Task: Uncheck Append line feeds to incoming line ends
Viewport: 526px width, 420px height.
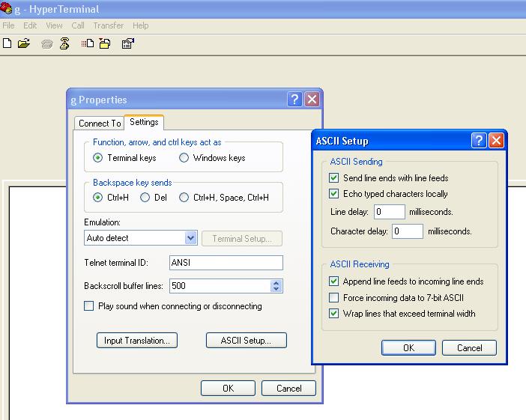Action: [333, 281]
